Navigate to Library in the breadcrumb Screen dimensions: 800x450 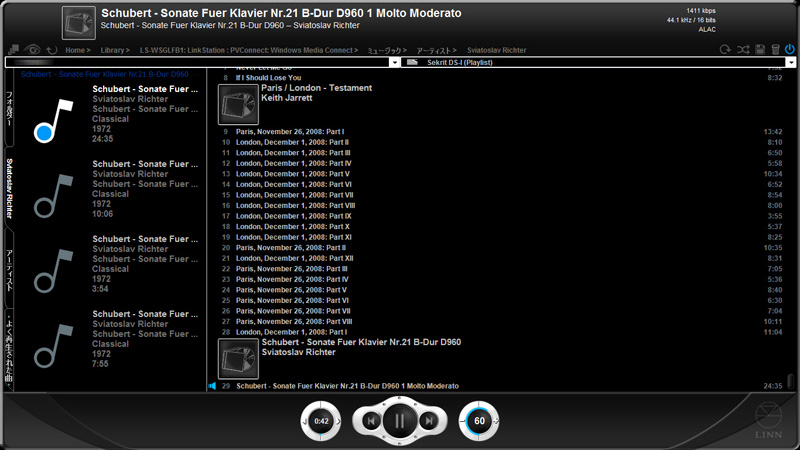click(x=113, y=49)
